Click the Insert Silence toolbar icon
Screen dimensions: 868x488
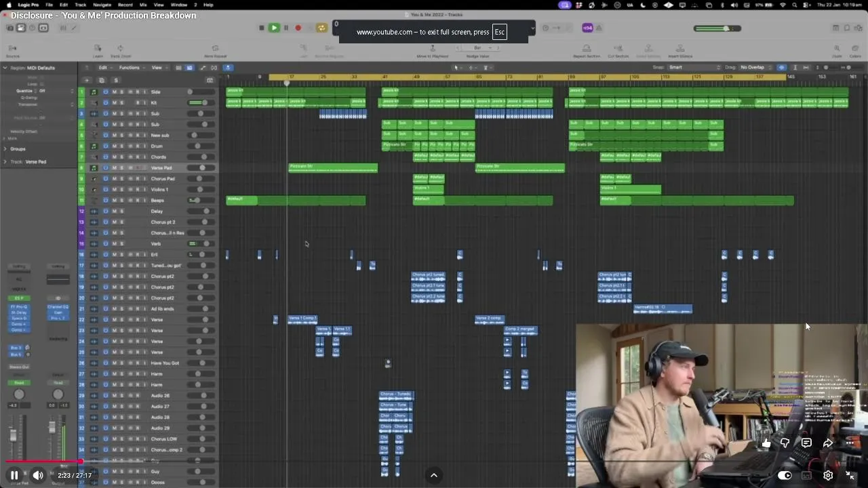tap(680, 51)
